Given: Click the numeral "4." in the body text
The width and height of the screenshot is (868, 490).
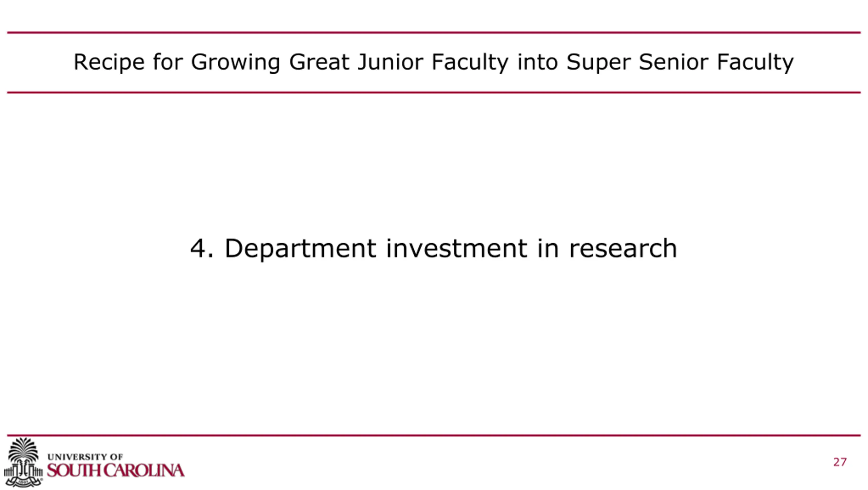Looking at the screenshot, I should [x=202, y=248].
